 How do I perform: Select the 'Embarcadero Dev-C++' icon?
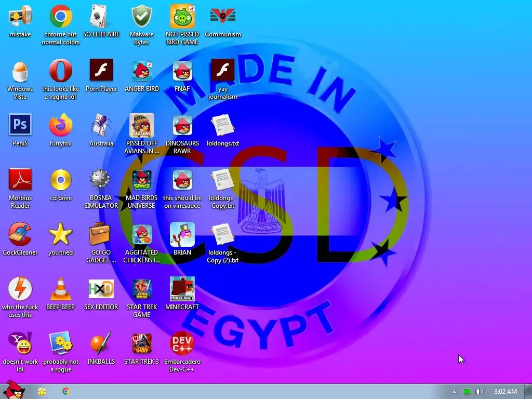pos(182,343)
